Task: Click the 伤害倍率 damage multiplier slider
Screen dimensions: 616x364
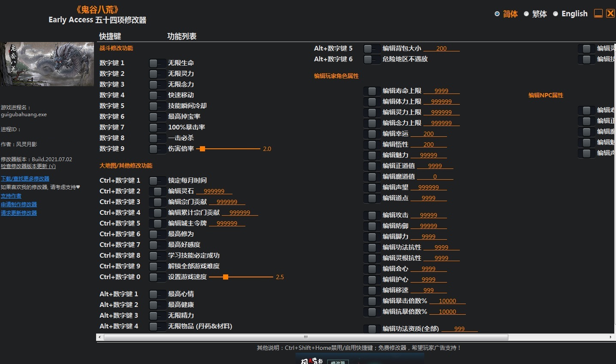Action: click(202, 149)
